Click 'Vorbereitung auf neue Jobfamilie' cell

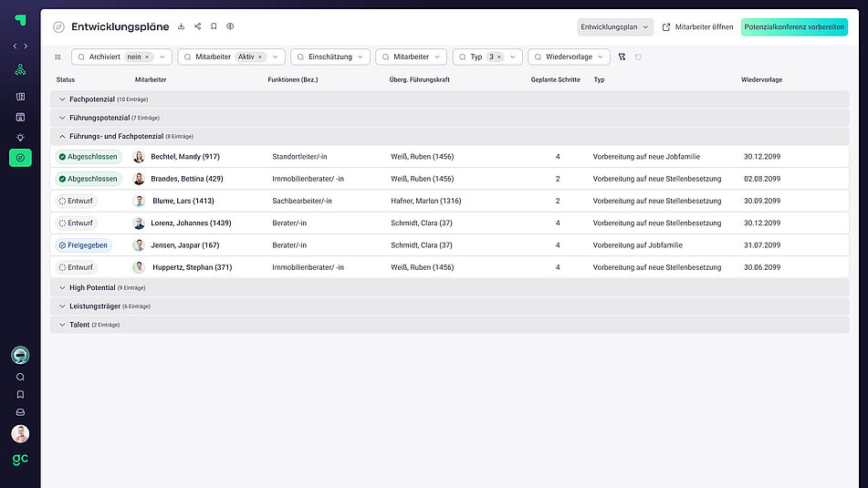[646, 157]
